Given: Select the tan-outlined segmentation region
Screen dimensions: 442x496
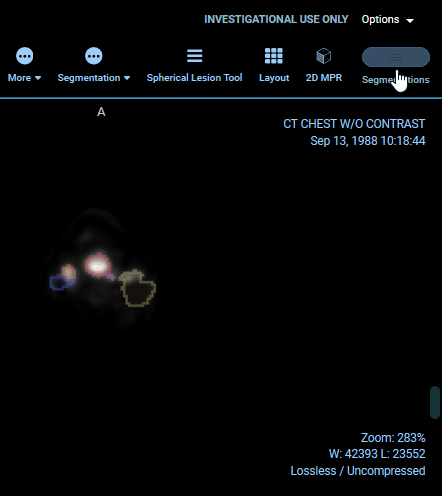Looking at the screenshot, I should pyautogui.click(x=137, y=288).
